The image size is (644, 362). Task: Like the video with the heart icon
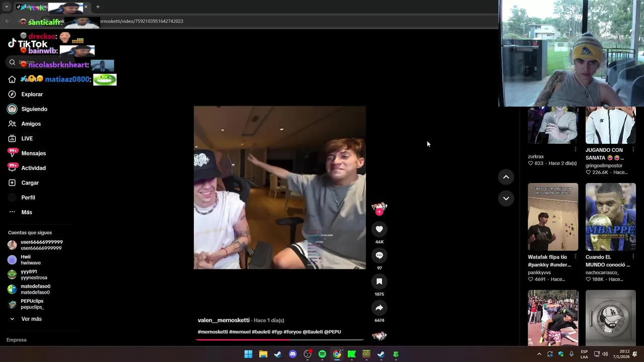click(x=379, y=229)
